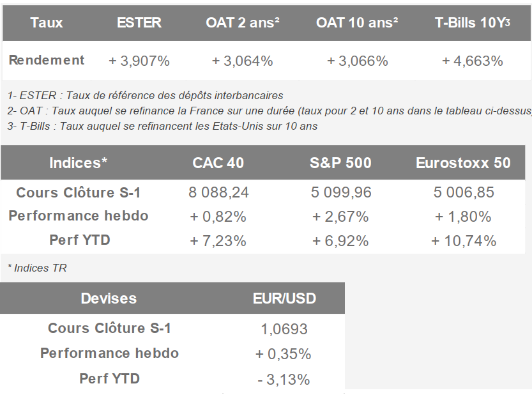Click CAC 40 closing price 8 088,24
Image resolution: width=532 pixels, height=402 pixels.
pyautogui.click(x=218, y=192)
